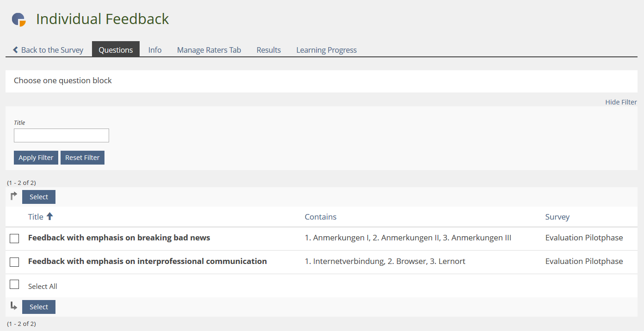Switch to the Info tab
This screenshot has height=331, width=644.
[155, 50]
